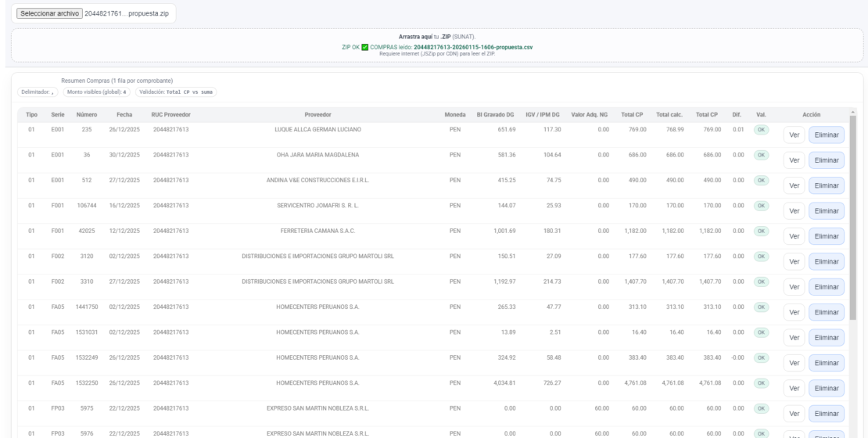Click the Monto visibles (global) chip
Viewport: 868px width, 438px height.
[97, 92]
